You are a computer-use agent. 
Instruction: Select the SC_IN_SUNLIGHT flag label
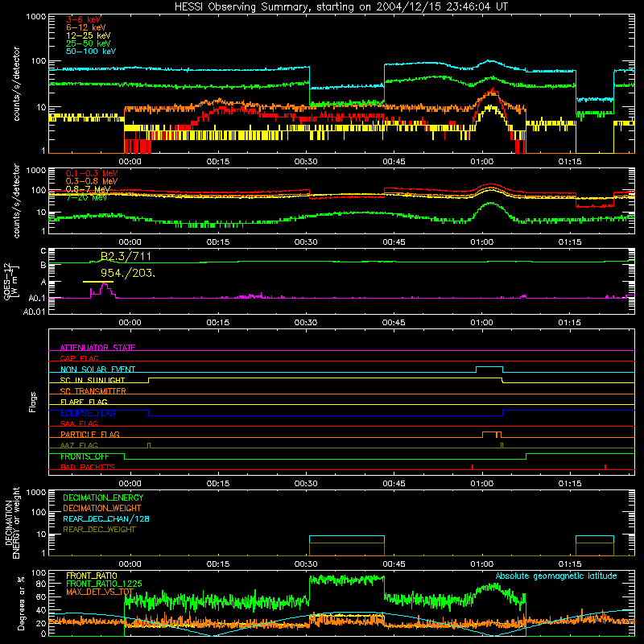(x=93, y=380)
